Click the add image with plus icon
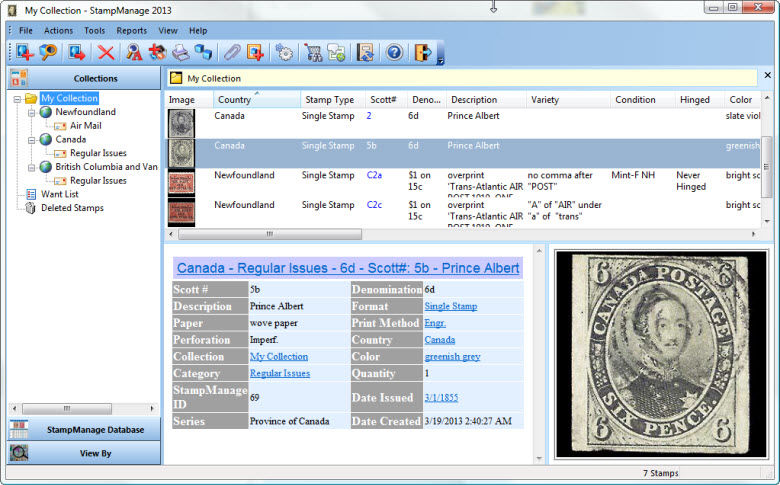 click(255, 52)
